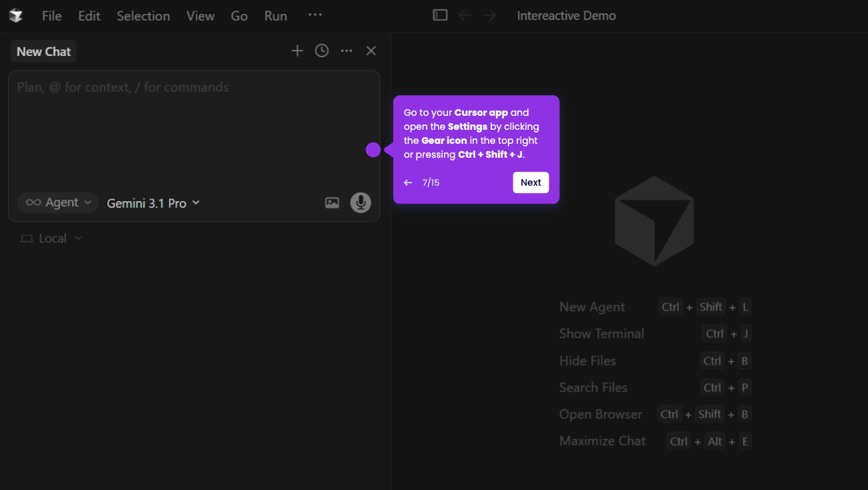Image resolution: width=868 pixels, height=490 pixels.
Task: Close the chat panel
Action: click(x=371, y=51)
